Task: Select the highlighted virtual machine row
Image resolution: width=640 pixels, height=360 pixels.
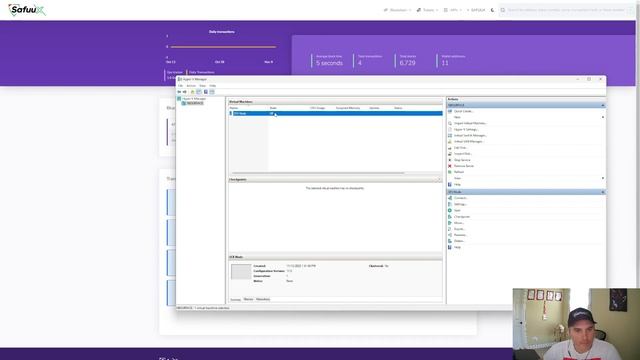Action: coord(336,113)
